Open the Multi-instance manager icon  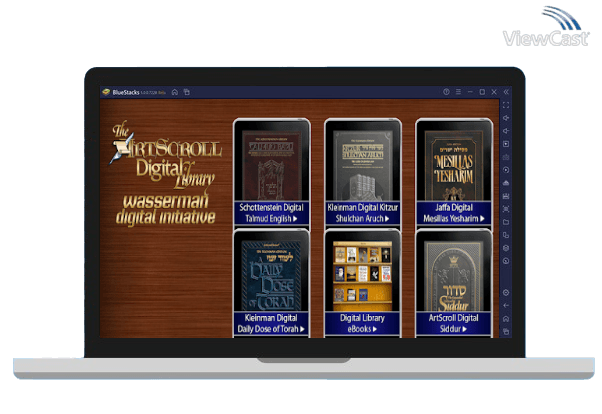[506, 235]
